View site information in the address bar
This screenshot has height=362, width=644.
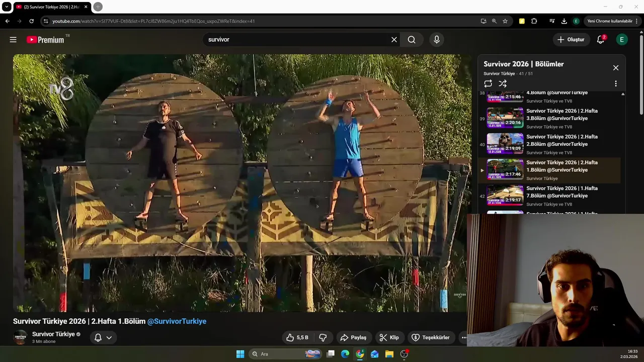coord(46,21)
